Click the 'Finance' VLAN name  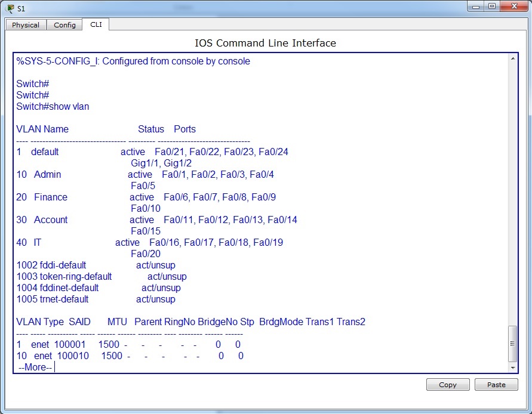click(x=51, y=197)
